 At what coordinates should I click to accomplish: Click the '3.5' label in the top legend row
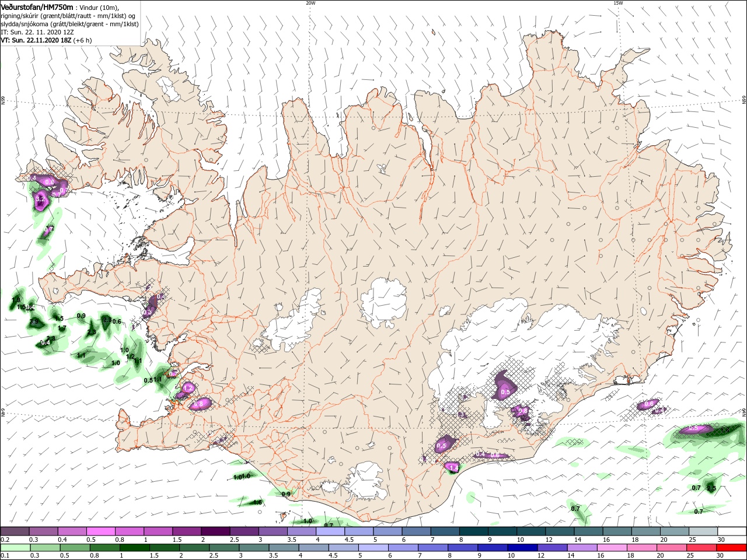(x=292, y=540)
